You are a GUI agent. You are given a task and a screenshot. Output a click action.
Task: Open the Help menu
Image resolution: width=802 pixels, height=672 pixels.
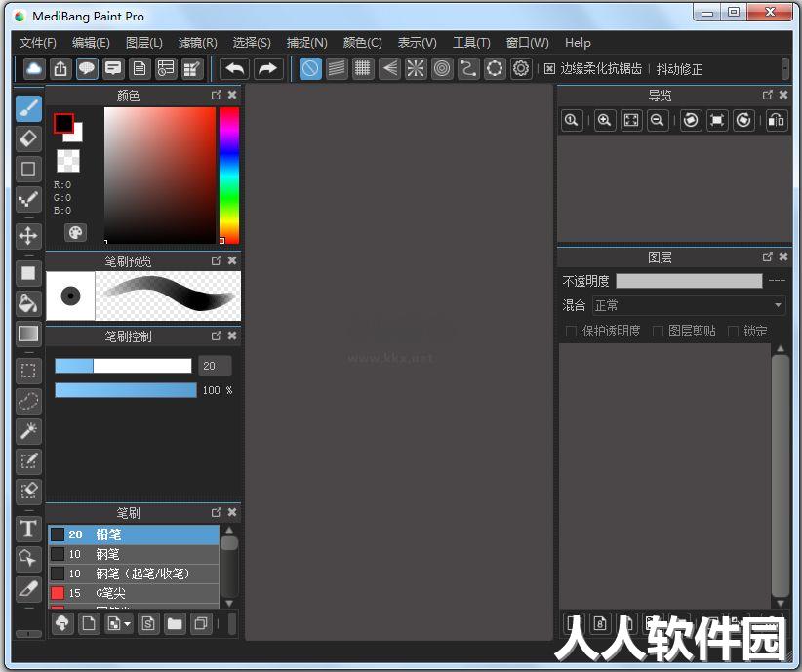coord(578,43)
